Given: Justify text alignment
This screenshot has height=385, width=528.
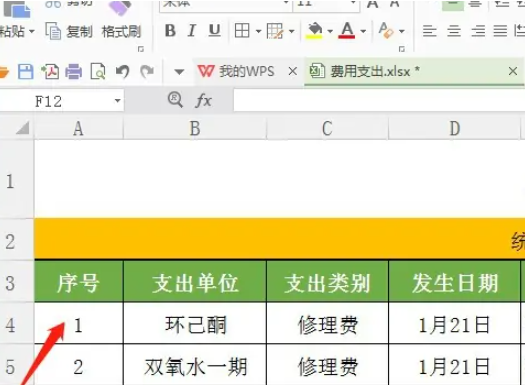Looking at the screenshot, I should (x=500, y=31).
